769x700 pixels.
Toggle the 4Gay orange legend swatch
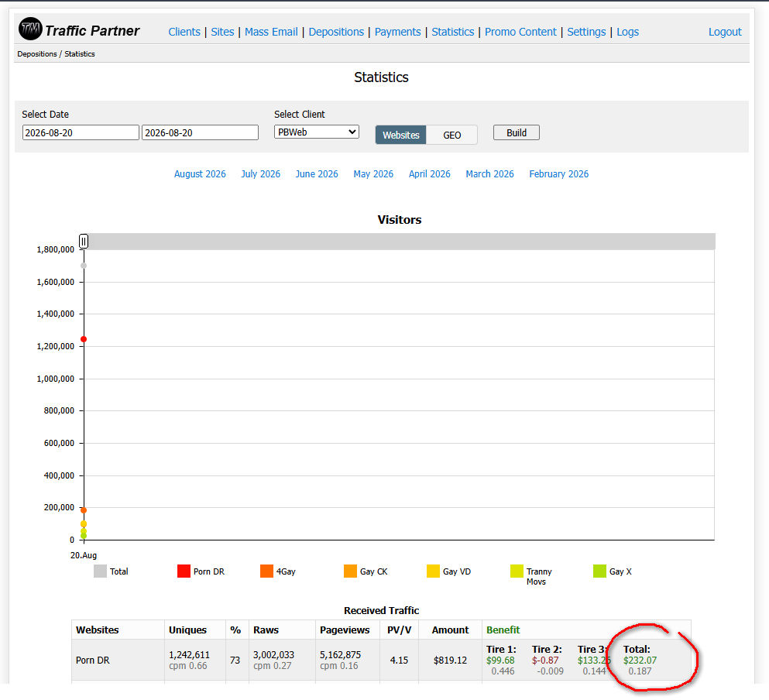[267, 571]
